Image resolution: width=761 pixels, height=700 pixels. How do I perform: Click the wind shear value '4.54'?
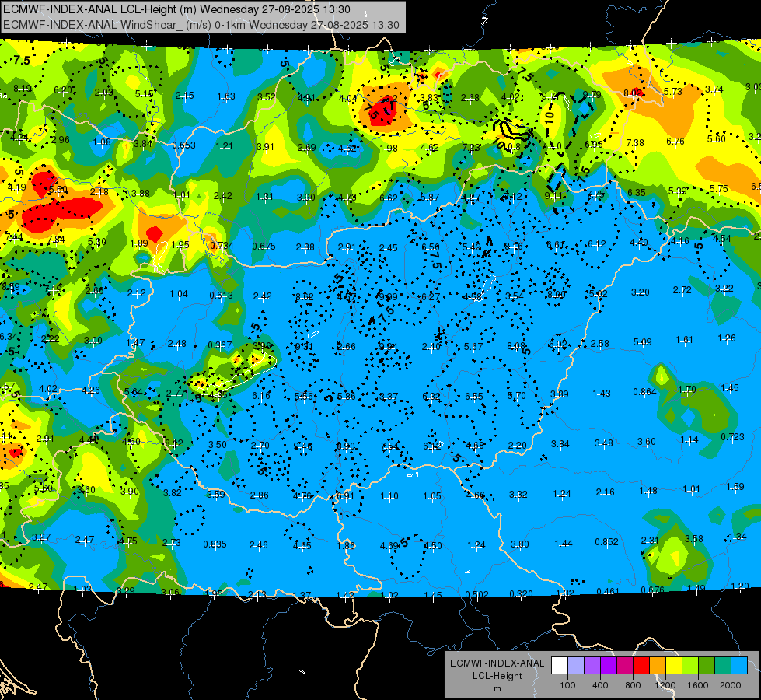722,239
